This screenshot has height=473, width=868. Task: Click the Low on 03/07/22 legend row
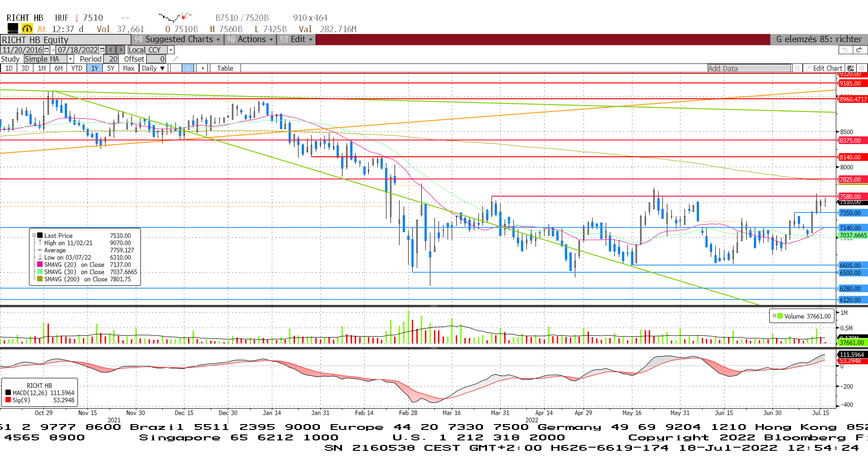(85, 257)
